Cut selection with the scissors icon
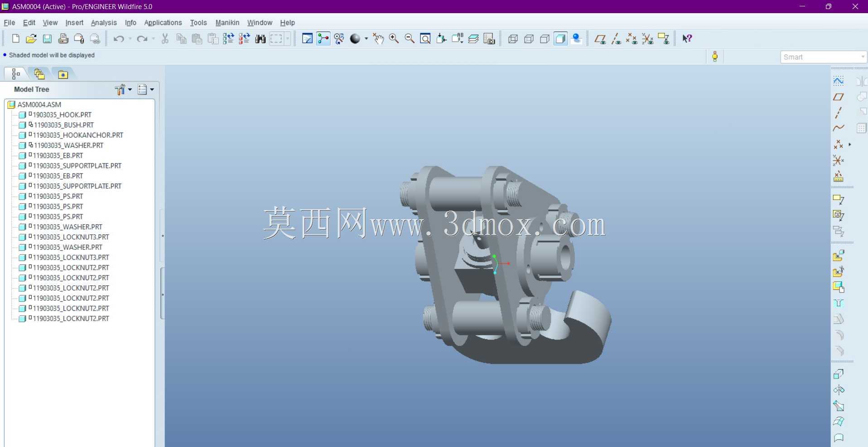This screenshot has width=868, height=447. pos(165,39)
